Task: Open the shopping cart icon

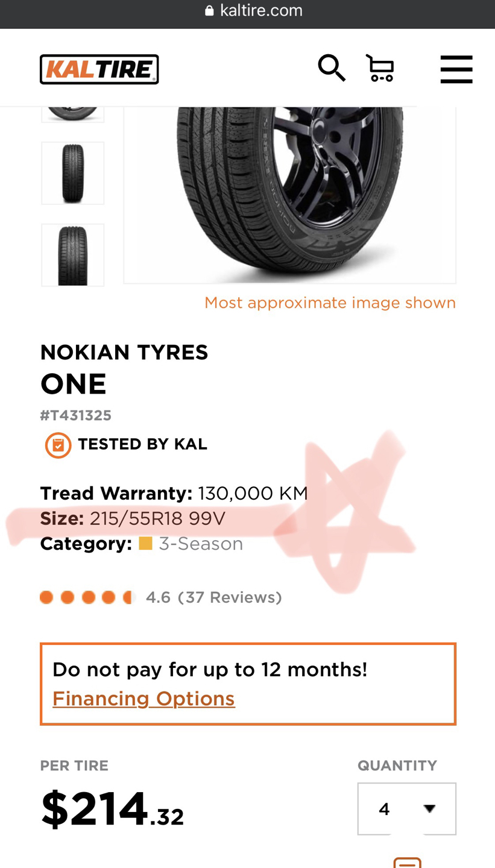Action: (380, 68)
